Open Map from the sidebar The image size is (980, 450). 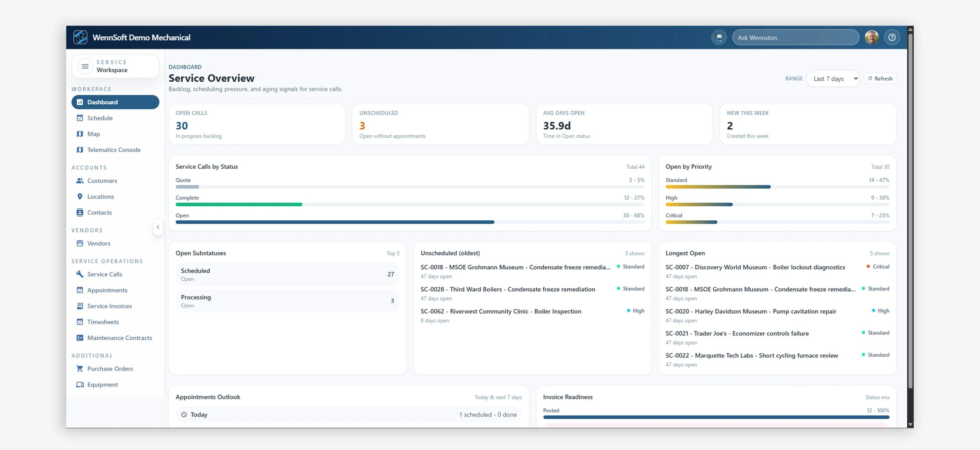coord(93,134)
